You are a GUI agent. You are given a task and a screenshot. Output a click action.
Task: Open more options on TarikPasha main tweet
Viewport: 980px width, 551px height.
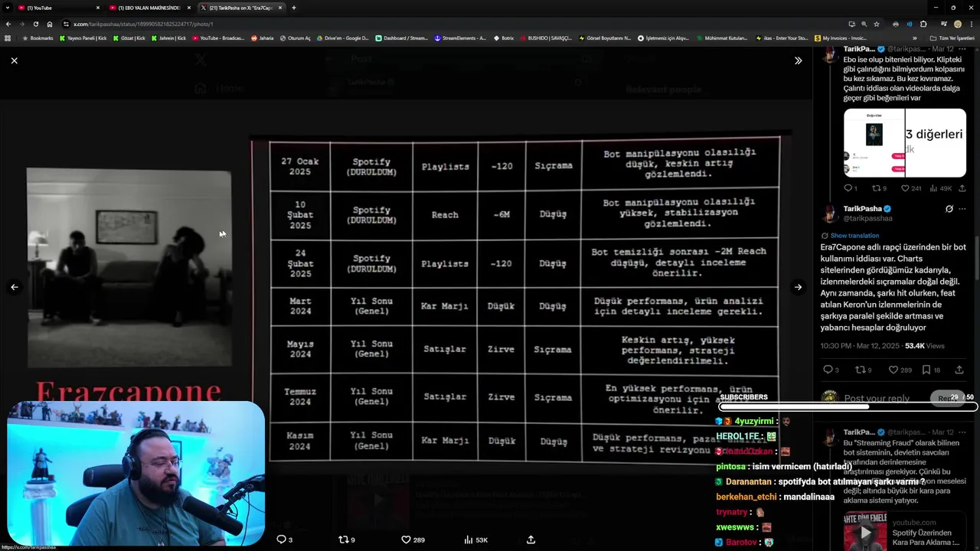962,209
